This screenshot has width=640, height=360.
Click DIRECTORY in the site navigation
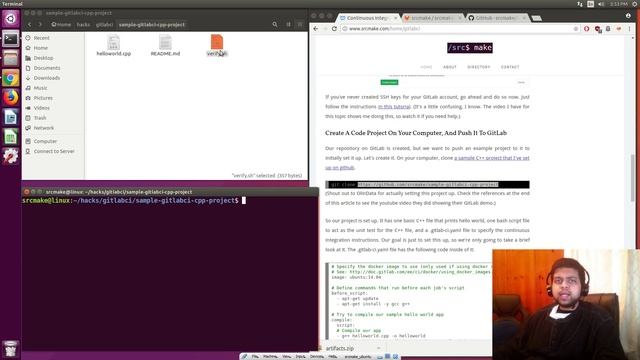tap(479, 67)
